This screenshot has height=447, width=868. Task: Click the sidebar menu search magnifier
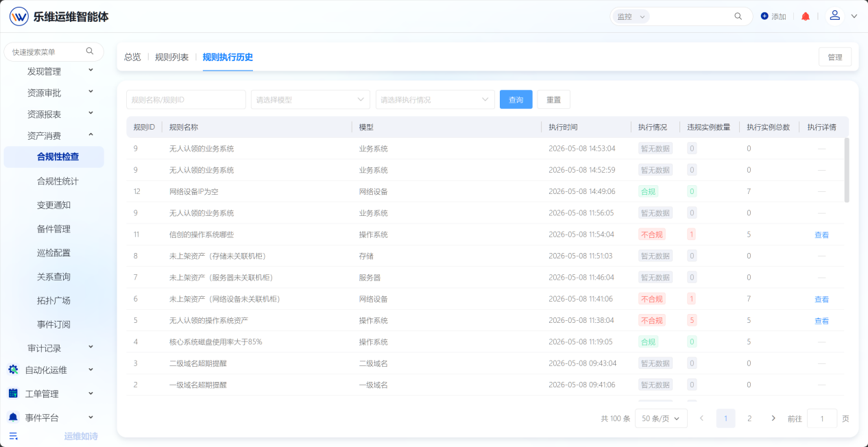(90, 51)
